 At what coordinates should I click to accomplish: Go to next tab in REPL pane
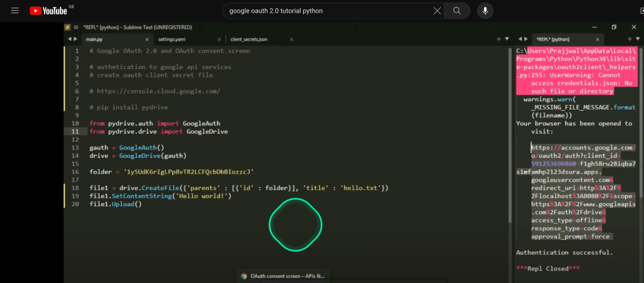click(x=526, y=39)
